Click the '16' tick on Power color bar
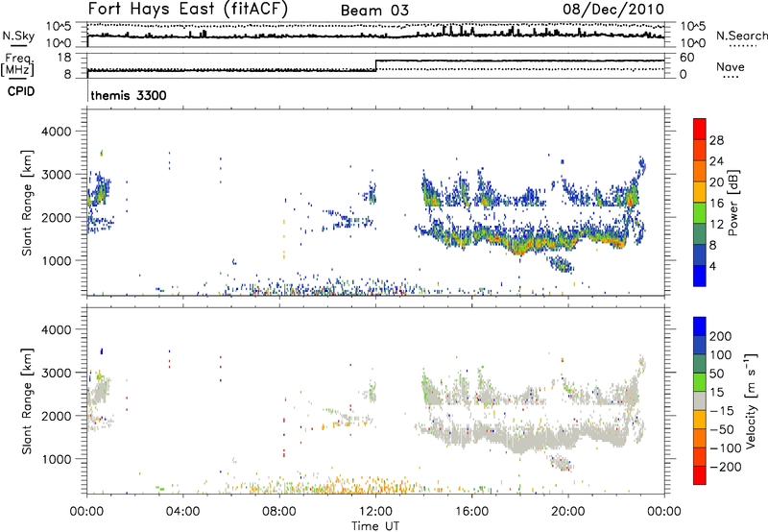 pyautogui.click(x=716, y=204)
